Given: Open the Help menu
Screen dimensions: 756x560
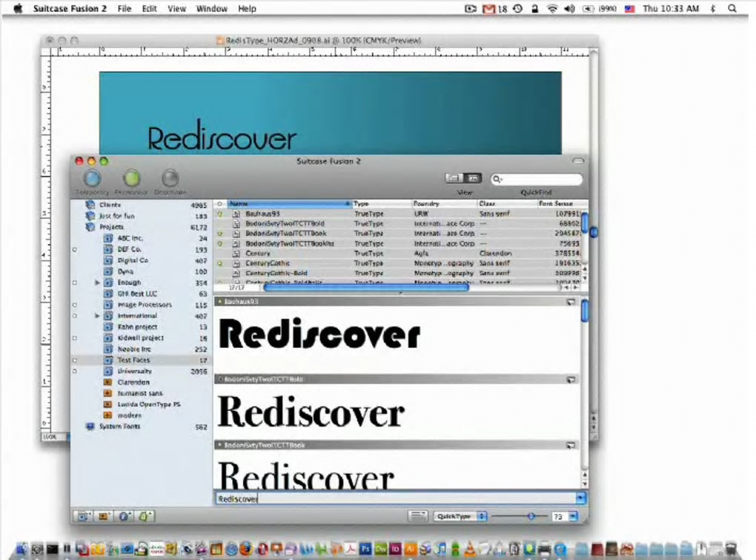Looking at the screenshot, I should [247, 9].
